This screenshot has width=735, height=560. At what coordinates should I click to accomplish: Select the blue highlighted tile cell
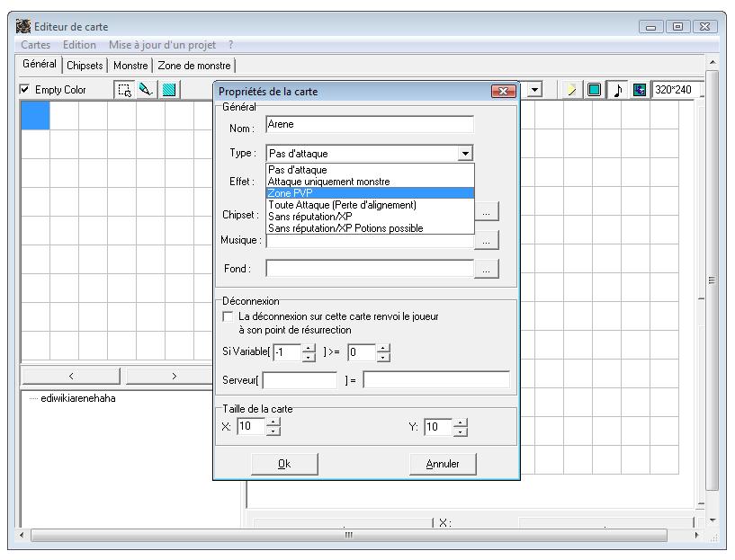35,116
